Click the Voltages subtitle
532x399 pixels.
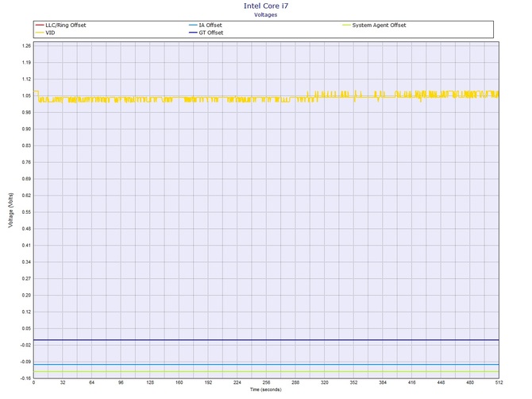pyautogui.click(x=266, y=14)
